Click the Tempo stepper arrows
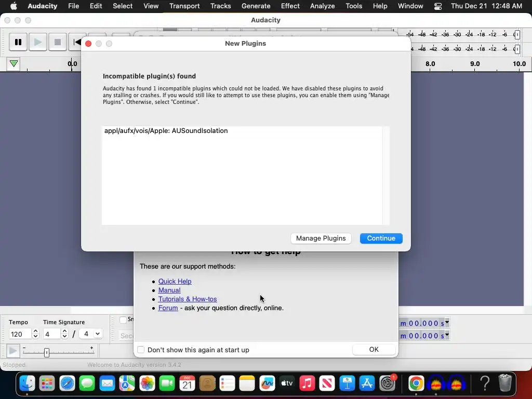532x399 pixels. [x=35, y=334]
